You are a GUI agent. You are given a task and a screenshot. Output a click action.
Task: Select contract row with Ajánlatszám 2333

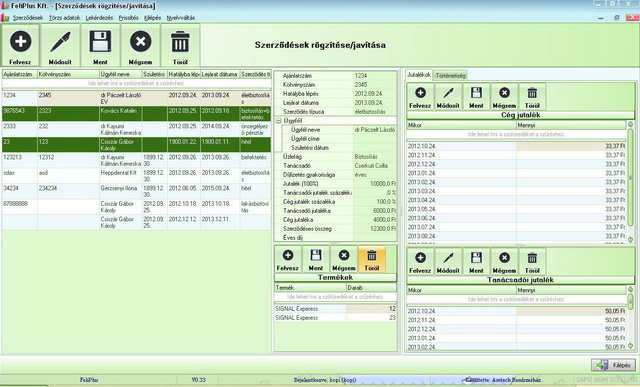[x=136, y=129]
